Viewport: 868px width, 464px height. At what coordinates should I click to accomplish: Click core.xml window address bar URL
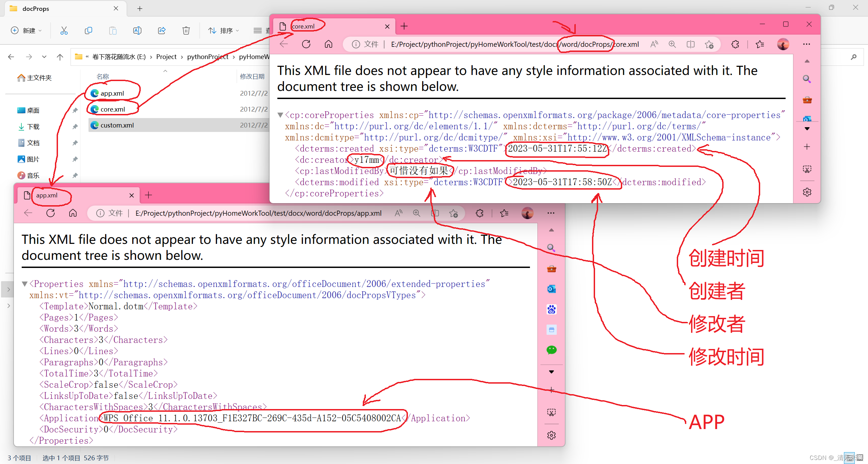(515, 44)
